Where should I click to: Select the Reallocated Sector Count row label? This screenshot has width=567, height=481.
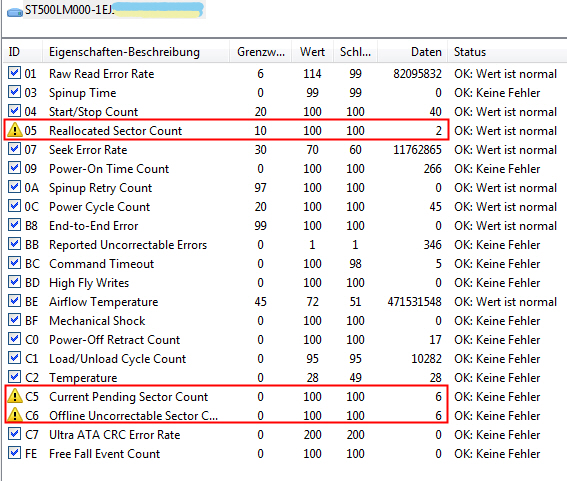116,131
